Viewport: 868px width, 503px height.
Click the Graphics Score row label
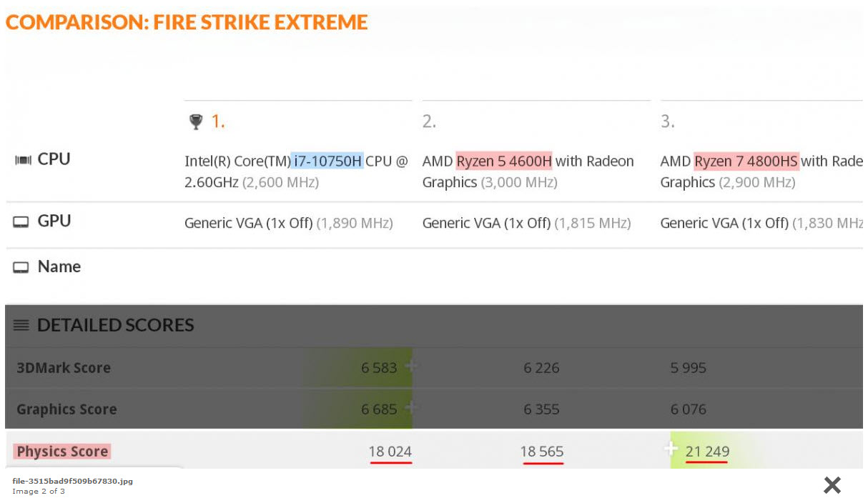[66, 409]
